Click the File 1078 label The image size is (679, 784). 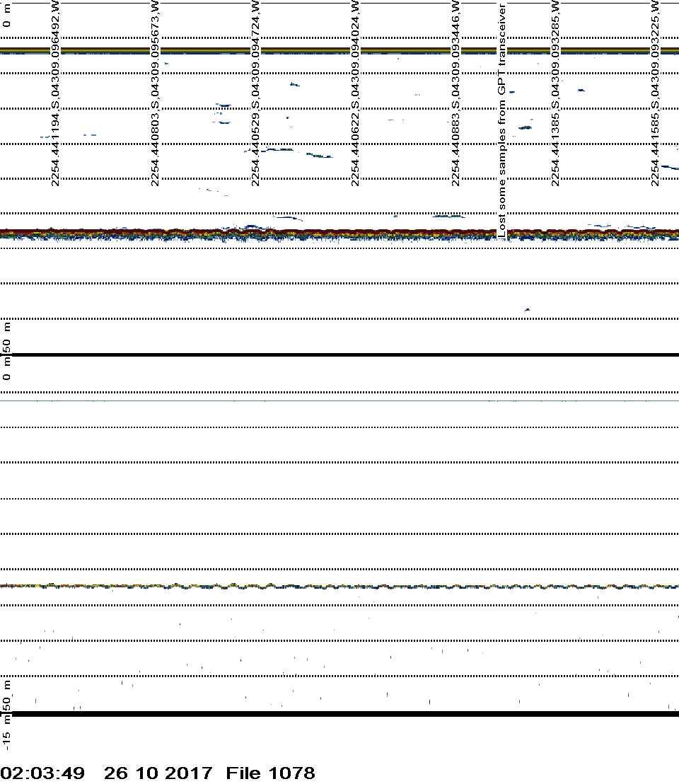pyautogui.click(x=270, y=773)
